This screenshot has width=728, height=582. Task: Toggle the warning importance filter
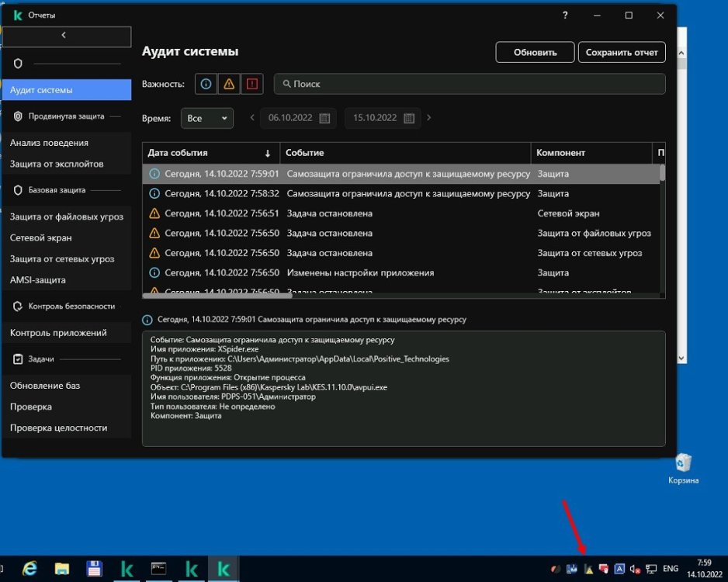229,84
